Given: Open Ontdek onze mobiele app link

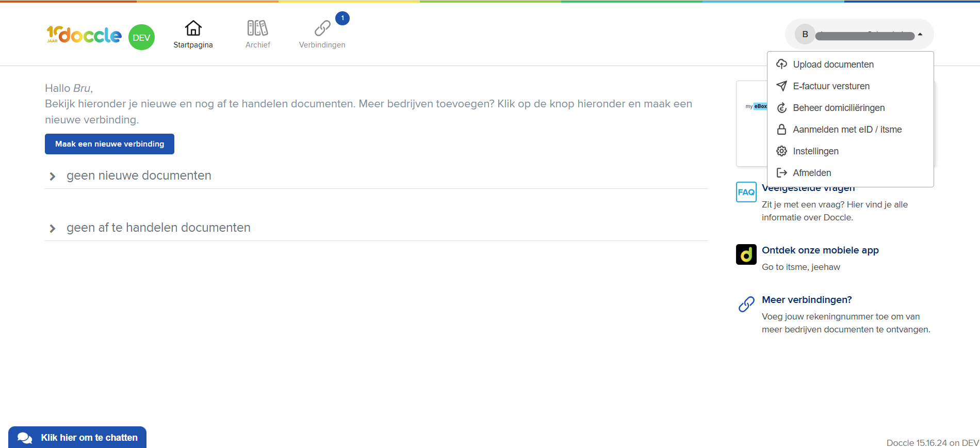Looking at the screenshot, I should 820,250.
